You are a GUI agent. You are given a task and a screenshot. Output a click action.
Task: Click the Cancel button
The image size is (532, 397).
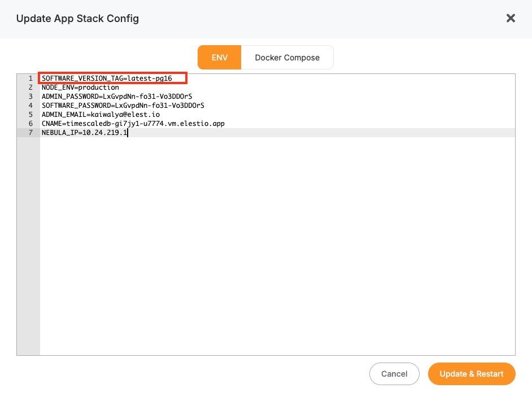pos(394,374)
